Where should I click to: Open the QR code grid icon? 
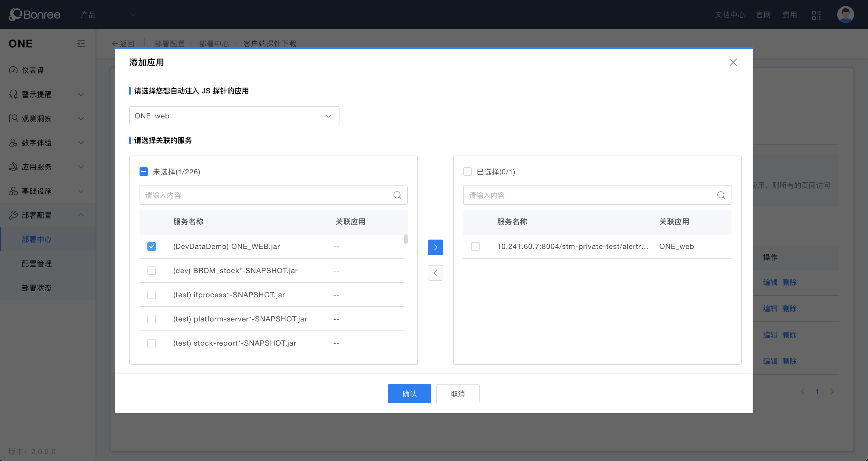(x=816, y=15)
